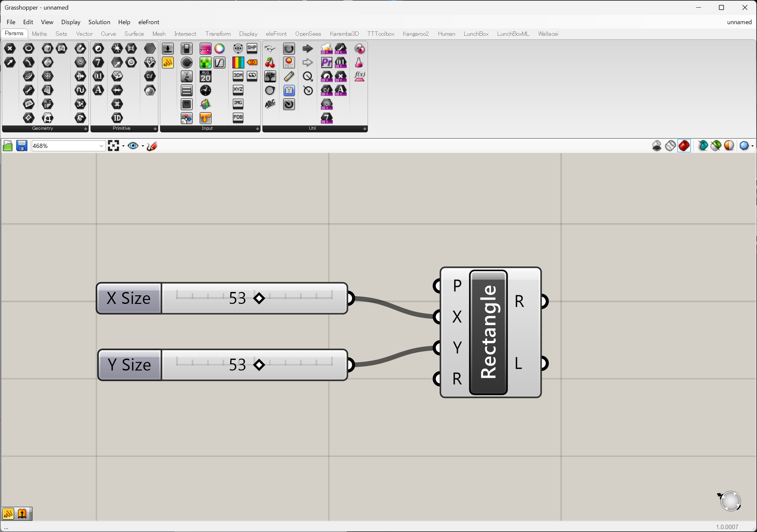Pick the Calendar AUG 20 icon

tap(205, 76)
